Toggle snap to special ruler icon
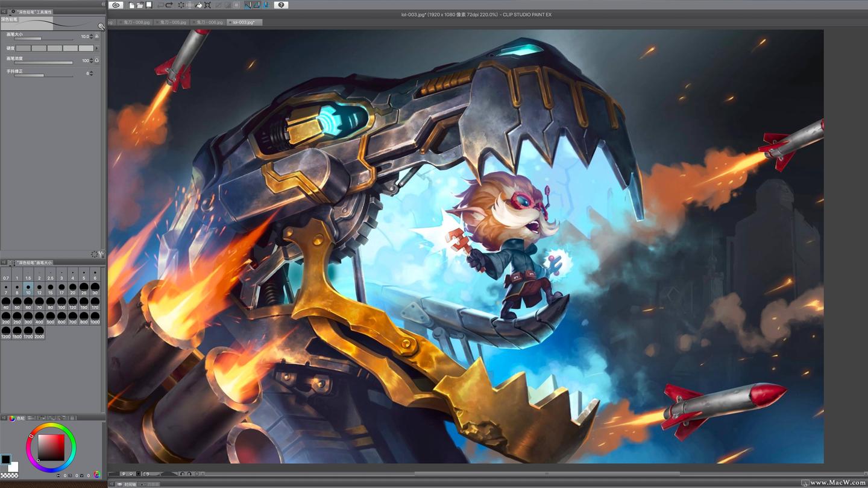The width and height of the screenshot is (868, 488). pos(257,5)
